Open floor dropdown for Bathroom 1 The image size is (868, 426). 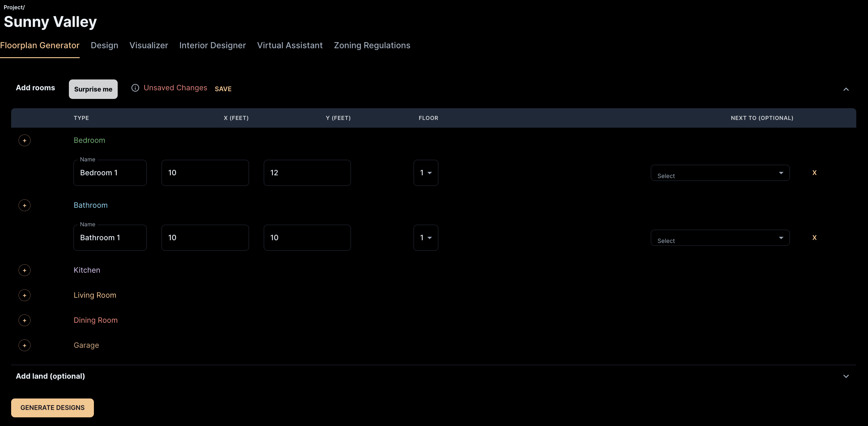click(426, 238)
